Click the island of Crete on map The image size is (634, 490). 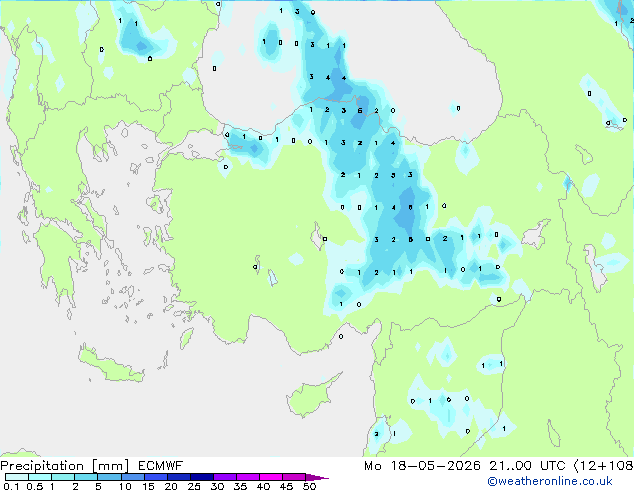[111, 366]
